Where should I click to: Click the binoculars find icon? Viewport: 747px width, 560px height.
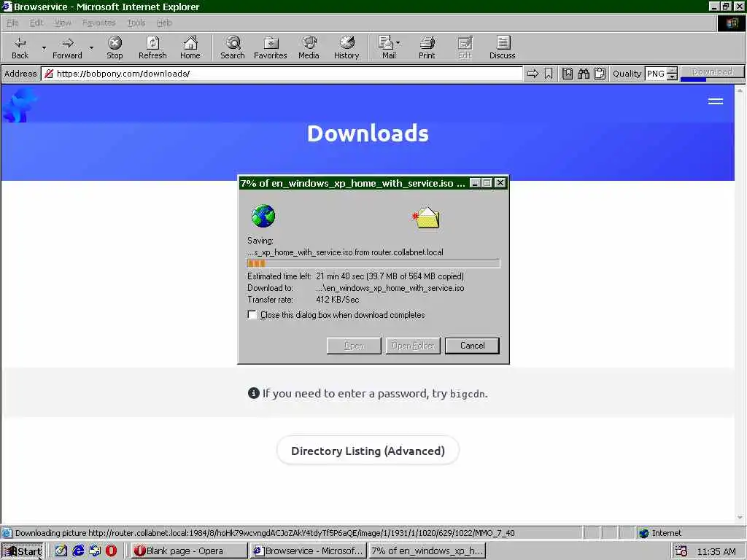(583, 74)
